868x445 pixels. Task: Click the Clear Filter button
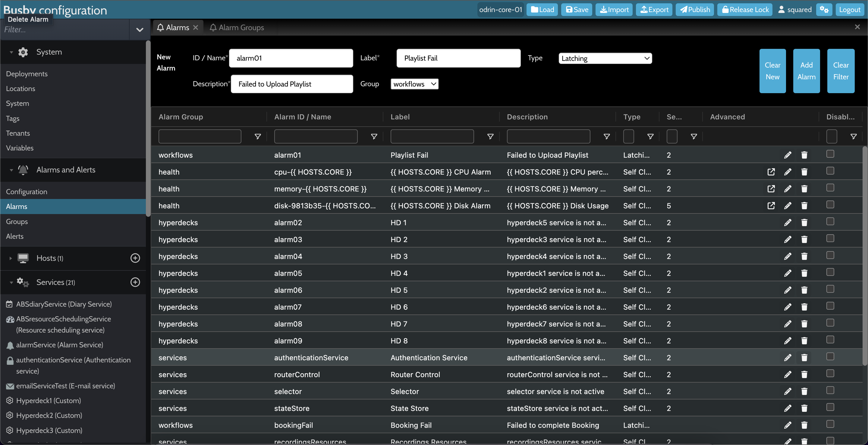click(x=841, y=71)
